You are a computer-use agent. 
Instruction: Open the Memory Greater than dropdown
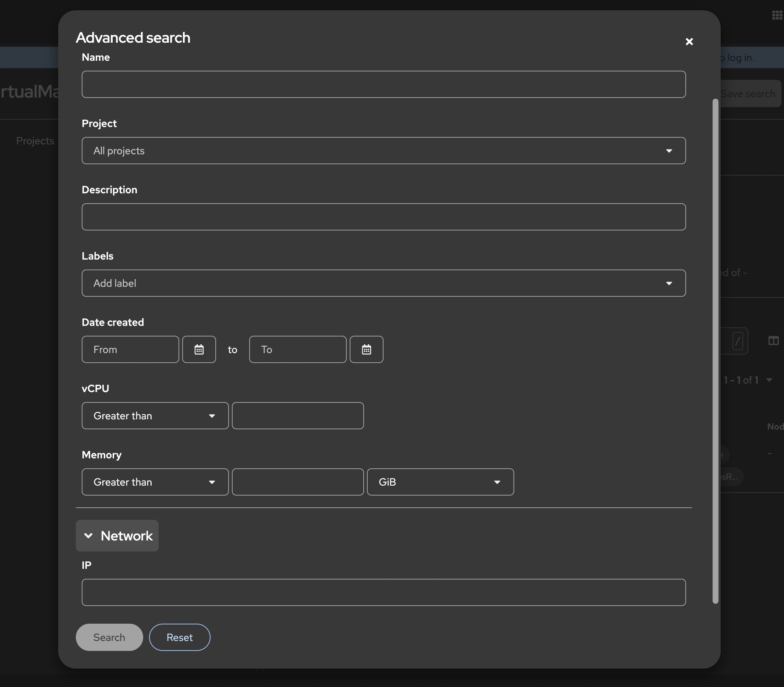tap(155, 482)
